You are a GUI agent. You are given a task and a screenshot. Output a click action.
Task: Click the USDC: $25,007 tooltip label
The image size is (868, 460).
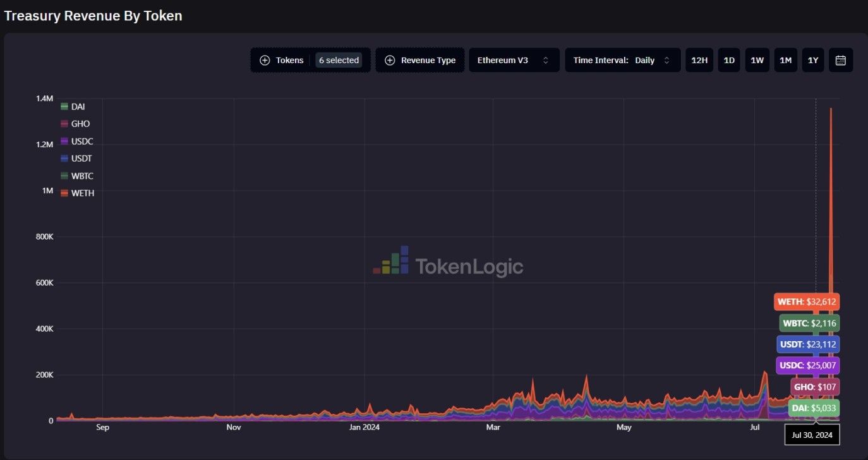(807, 365)
